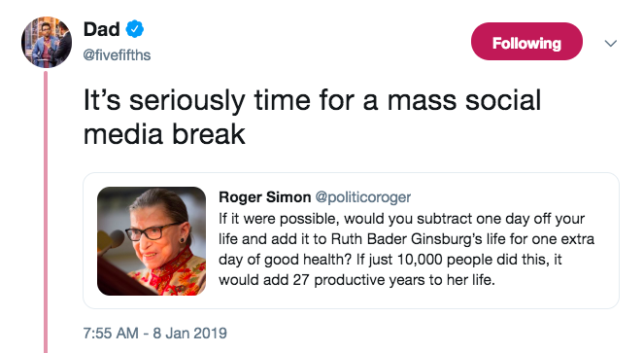The height and width of the screenshot is (353, 644).
Task: Open Roger Simon's name in quoted tweet
Action: tap(265, 197)
